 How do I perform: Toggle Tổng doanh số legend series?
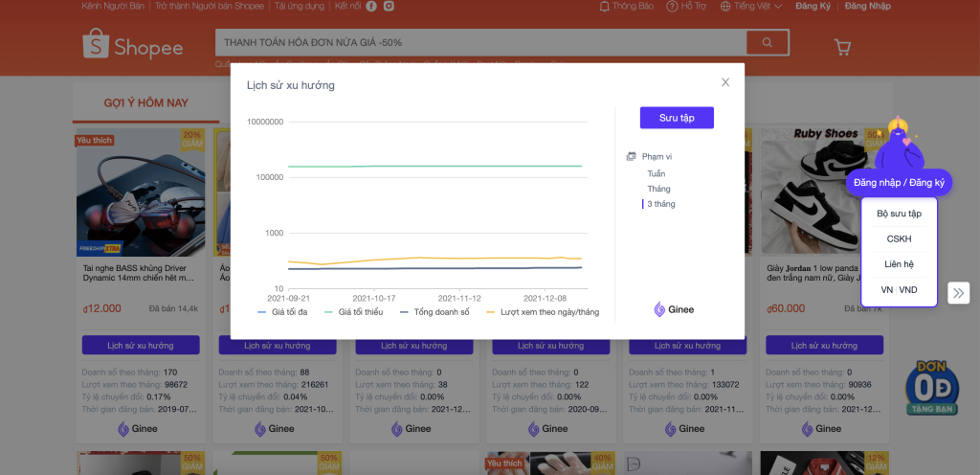pyautogui.click(x=434, y=312)
